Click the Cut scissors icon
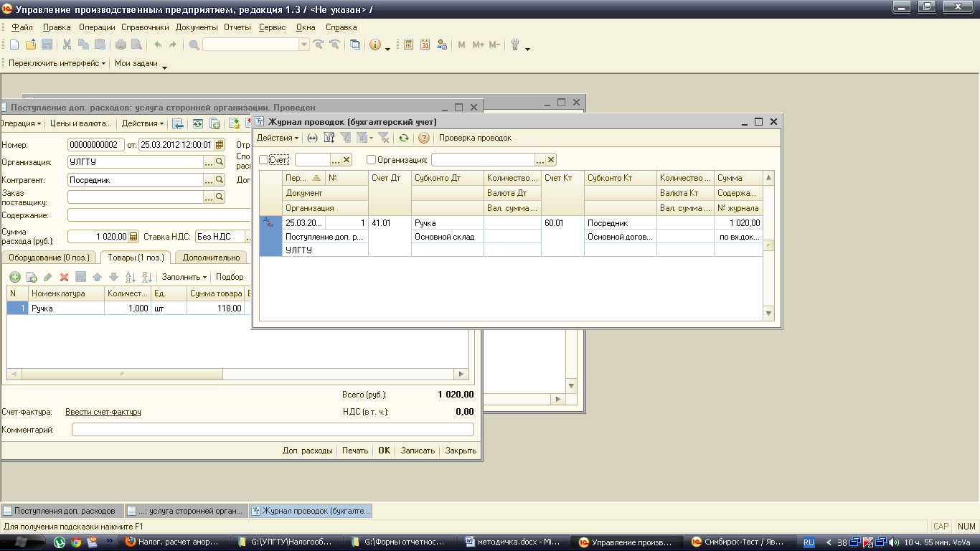This screenshot has height=551, width=980. (x=67, y=44)
